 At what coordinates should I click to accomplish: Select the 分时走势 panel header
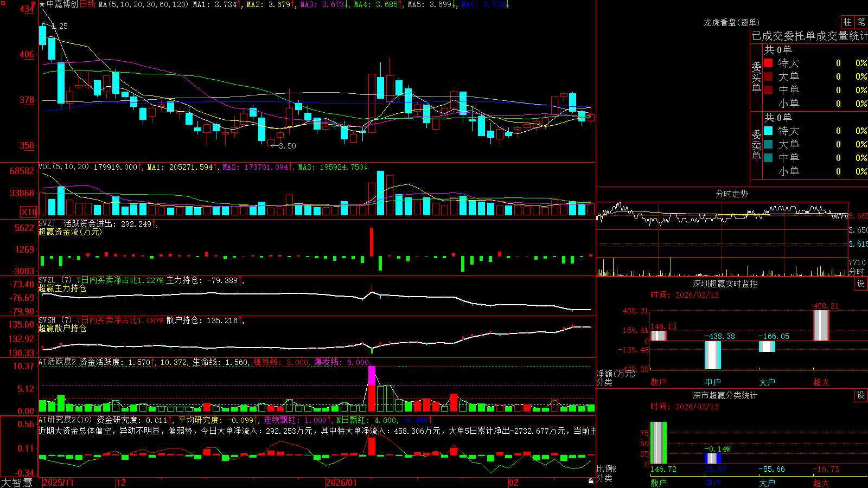(x=731, y=194)
